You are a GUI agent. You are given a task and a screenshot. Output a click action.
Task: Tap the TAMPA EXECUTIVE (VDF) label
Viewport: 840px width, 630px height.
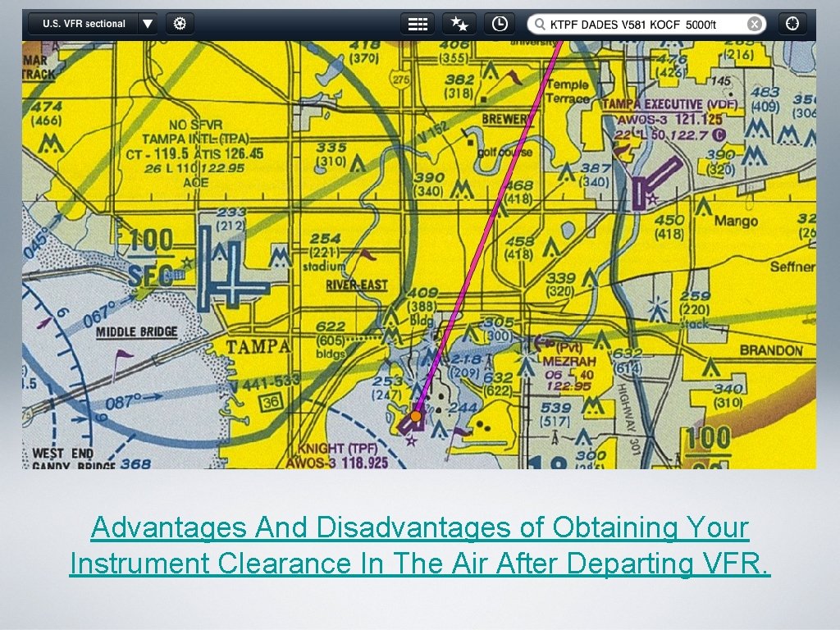[x=670, y=104]
